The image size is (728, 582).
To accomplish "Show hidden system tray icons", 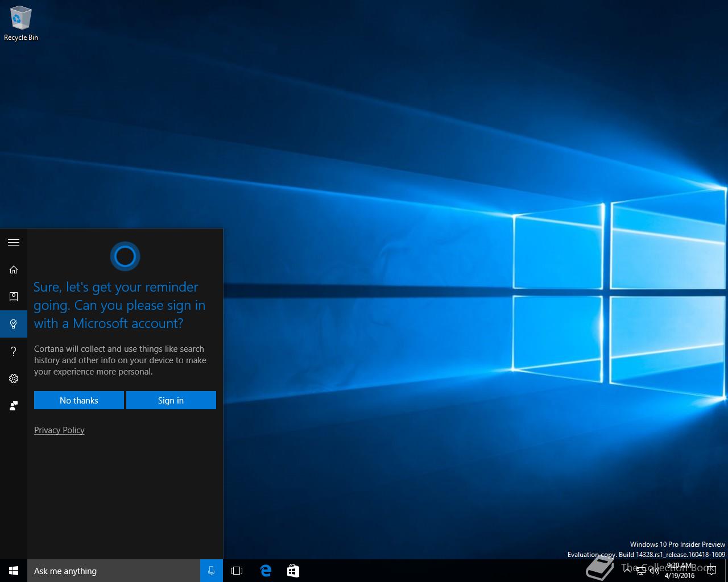I will [627, 571].
